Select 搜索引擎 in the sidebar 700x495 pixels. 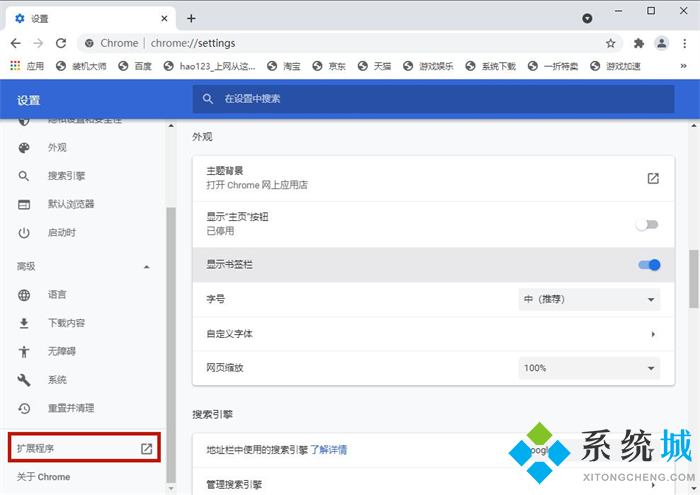tap(66, 176)
